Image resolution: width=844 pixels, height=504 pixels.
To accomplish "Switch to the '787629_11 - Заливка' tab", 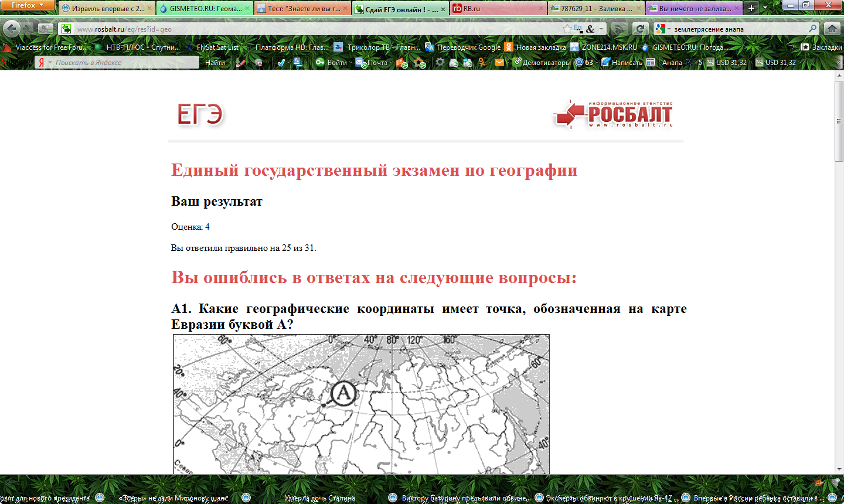I will (596, 9).
